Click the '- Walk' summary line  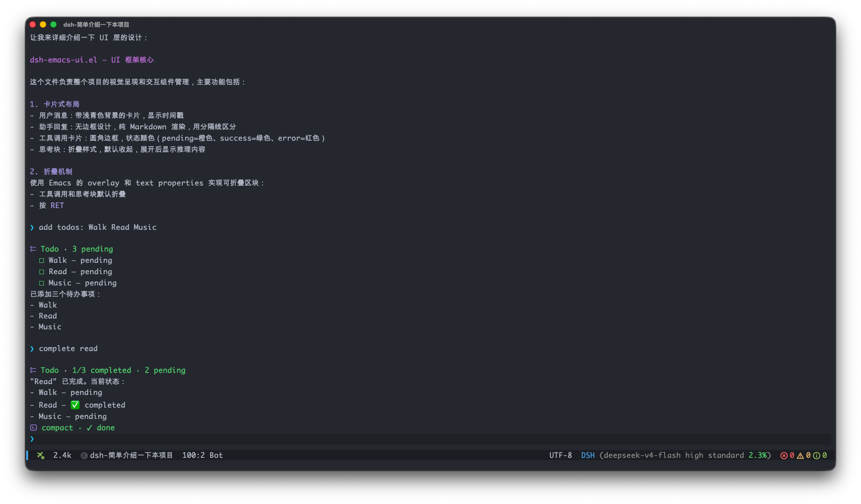[43, 305]
